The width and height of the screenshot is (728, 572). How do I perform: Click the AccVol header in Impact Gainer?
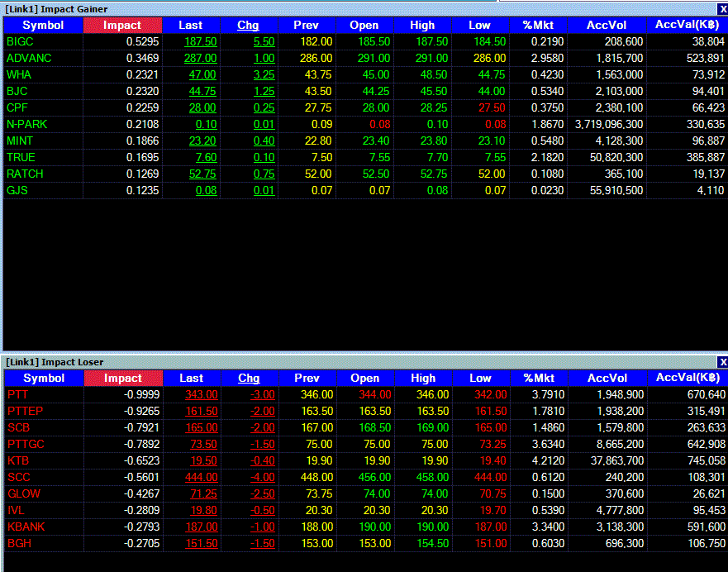click(x=607, y=25)
